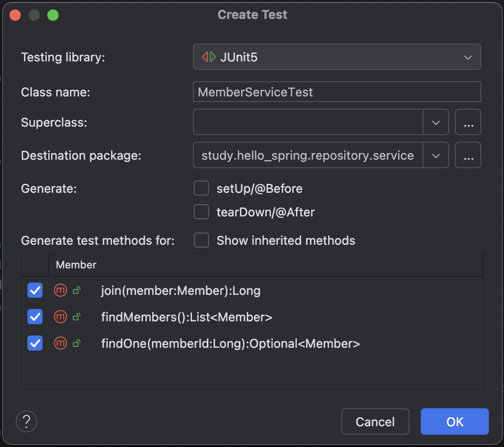Click public lock icon on join row
This screenshot has height=447, width=504.
click(76, 291)
